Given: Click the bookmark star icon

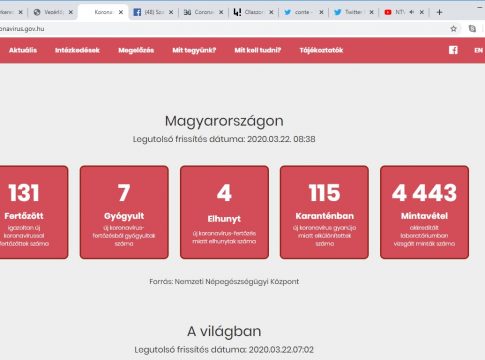Looking at the screenshot, I should click(453, 29).
